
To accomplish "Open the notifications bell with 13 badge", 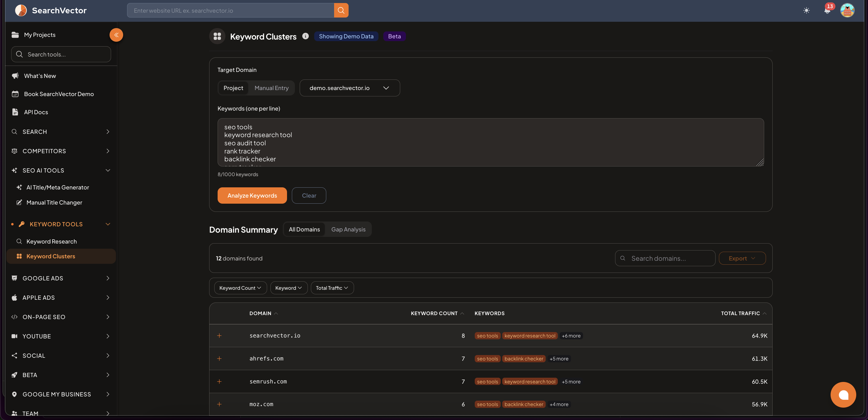I will tap(827, 11).
